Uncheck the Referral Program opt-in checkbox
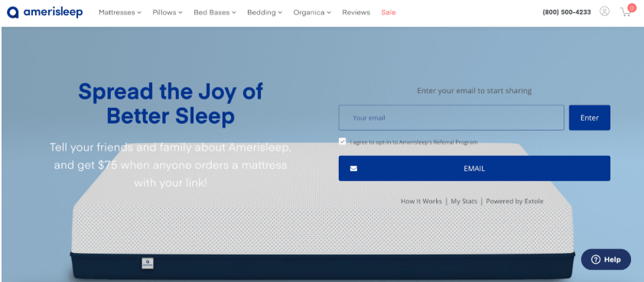644x282 pixels. click(342, 141)
